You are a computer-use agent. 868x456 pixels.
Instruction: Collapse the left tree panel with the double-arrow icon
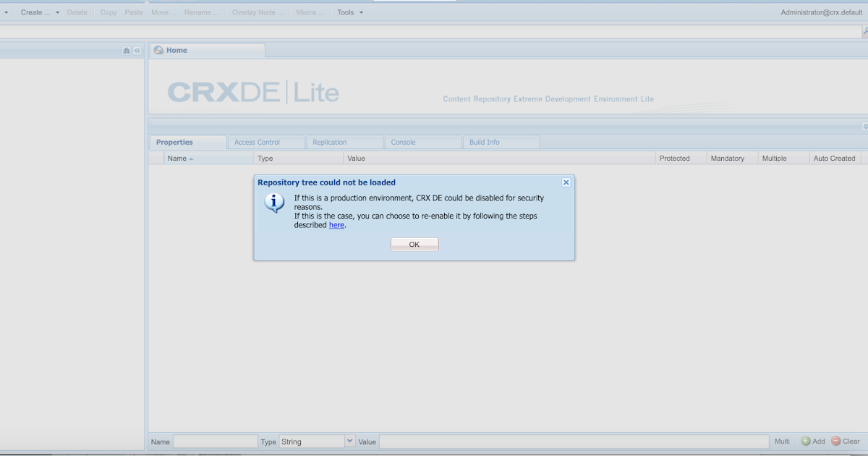[x=137, y=50]
